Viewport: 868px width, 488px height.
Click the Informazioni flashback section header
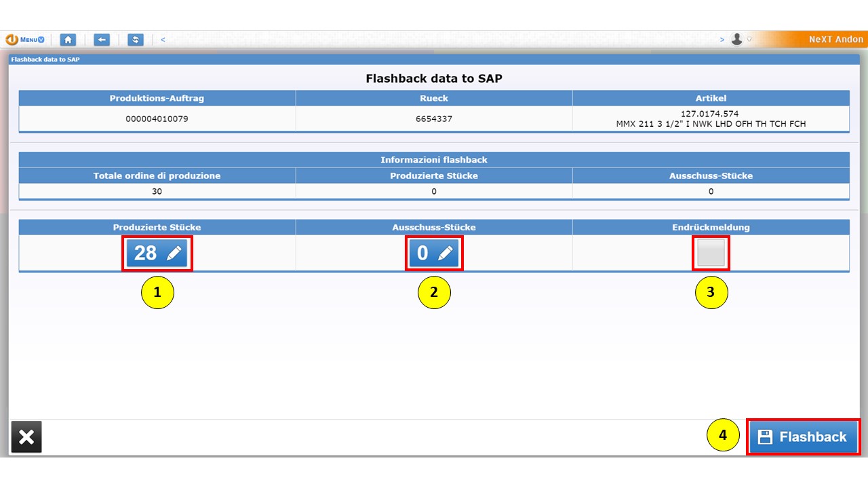click(x=434, y=160)
